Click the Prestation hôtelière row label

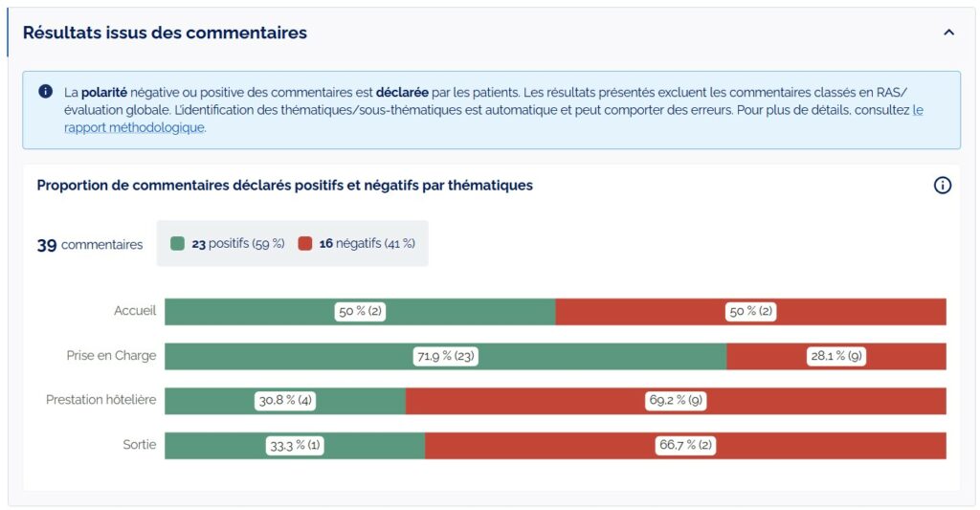pyautogui.click(x=100, y=400)
